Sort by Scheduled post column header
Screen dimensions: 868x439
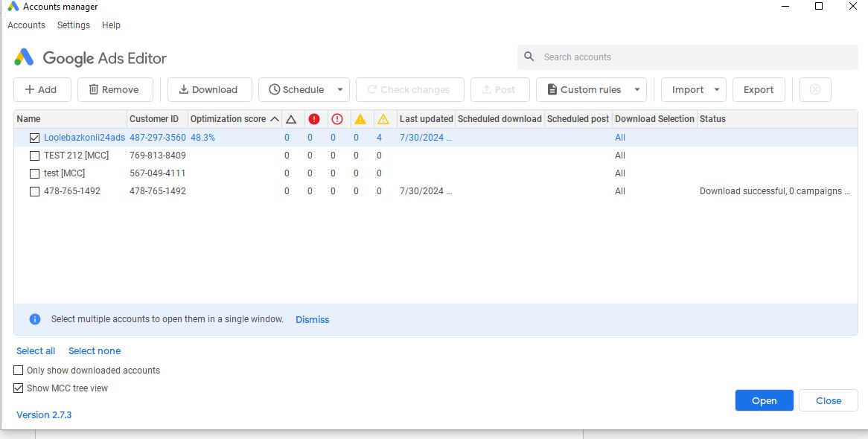click(x=578, y=119)
